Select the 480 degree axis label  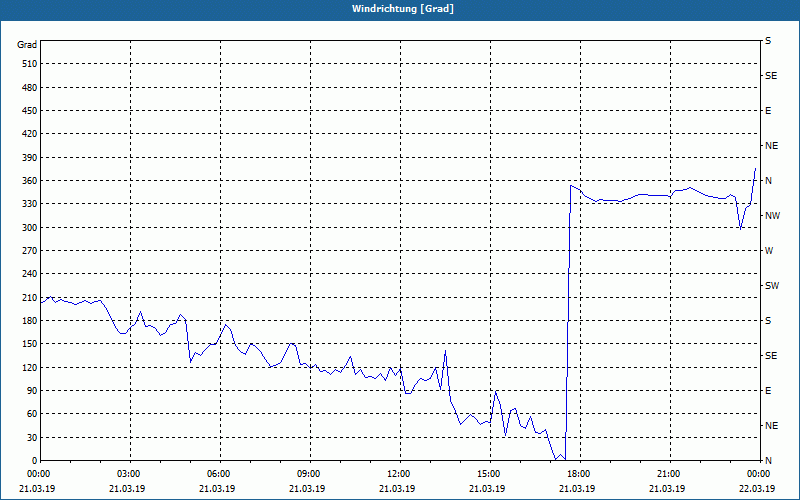coord(30,88)
